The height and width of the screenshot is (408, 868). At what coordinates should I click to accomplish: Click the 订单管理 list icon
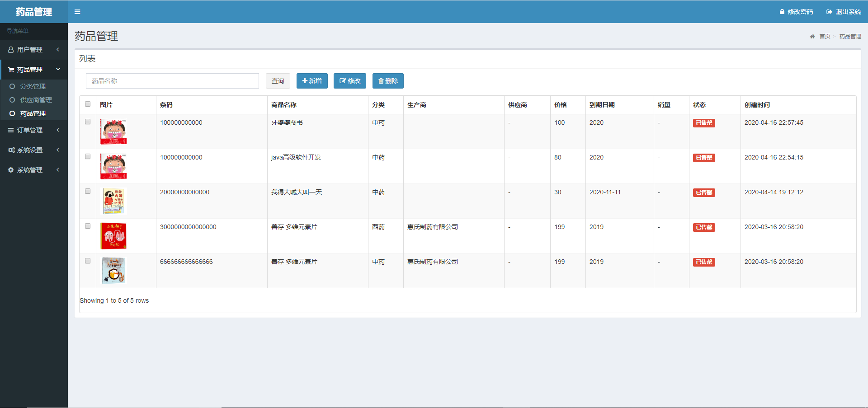(11, 130)
